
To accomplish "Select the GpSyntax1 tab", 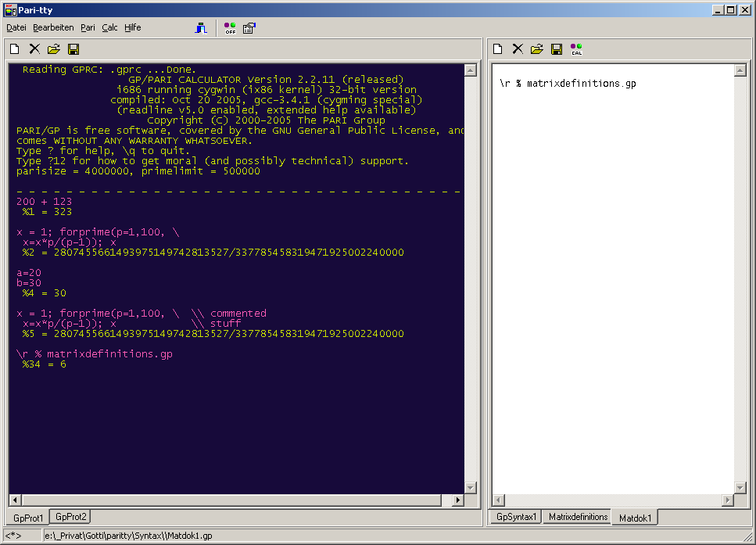I will click(516, 517).
